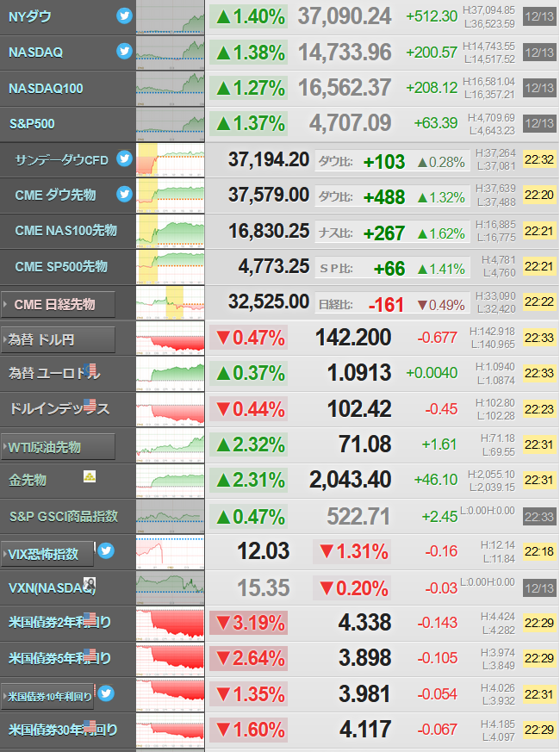Click the NASDAQ price 14,733.96
Viewport: 560px width, 752px height.
345,53
